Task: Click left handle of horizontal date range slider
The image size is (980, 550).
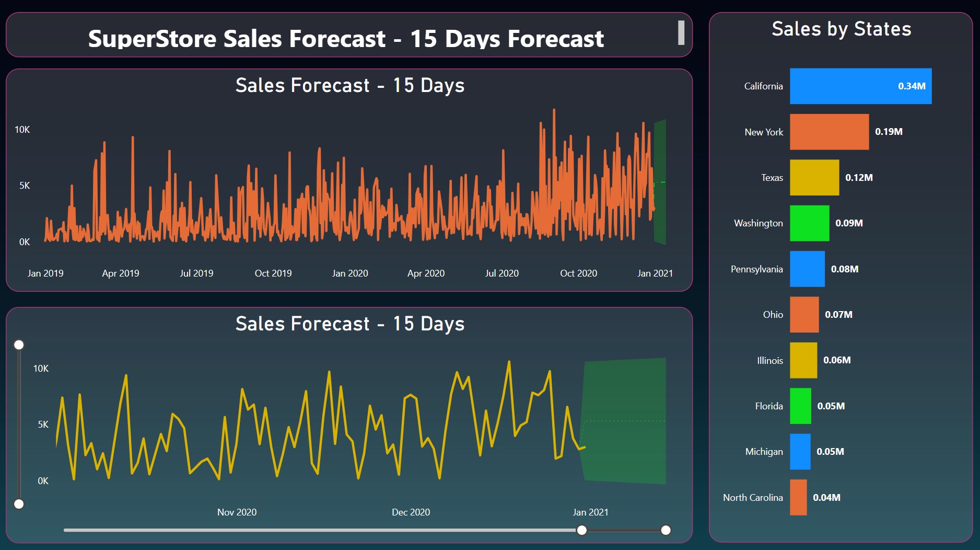Action: tap(581, 530)
